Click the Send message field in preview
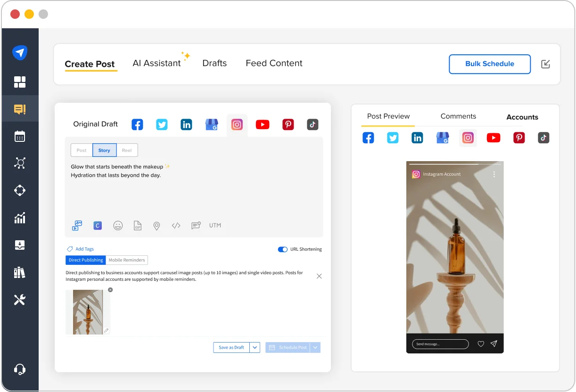 (x=440, y=344)
